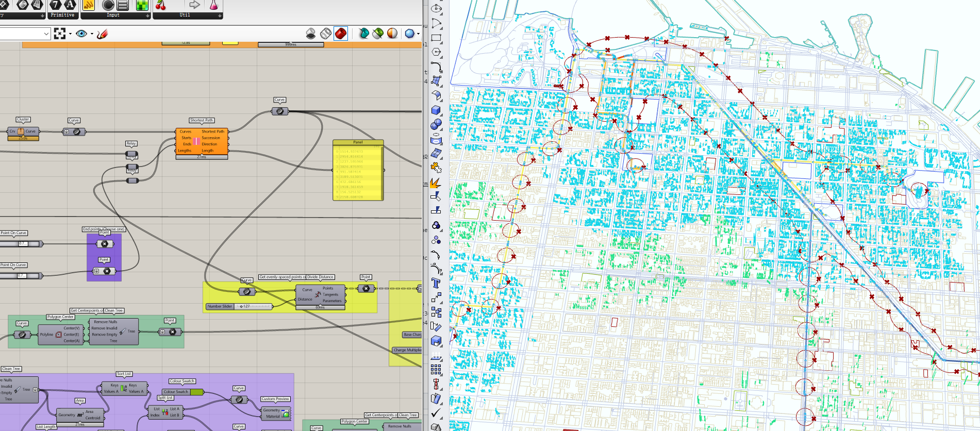Select the Rhino Box solid tool
The image size is (980, 431).
coord(436,110)
